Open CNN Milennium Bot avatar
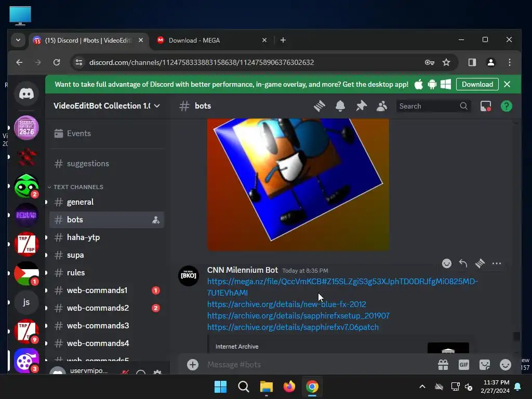This screenshot has width=532, height=399. (x=189, y=275)
